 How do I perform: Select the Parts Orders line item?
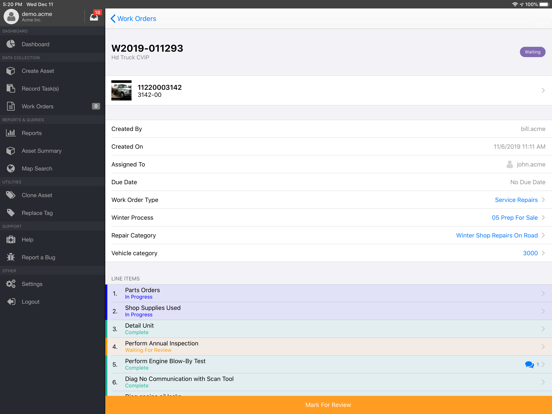pyautogui.click(x=328, y=293)
